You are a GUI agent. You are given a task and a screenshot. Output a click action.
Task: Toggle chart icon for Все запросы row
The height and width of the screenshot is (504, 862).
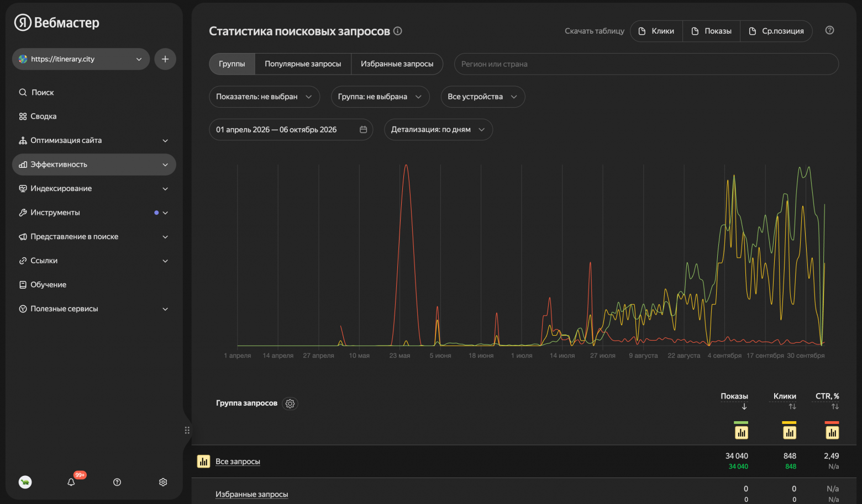click(203, 461)
